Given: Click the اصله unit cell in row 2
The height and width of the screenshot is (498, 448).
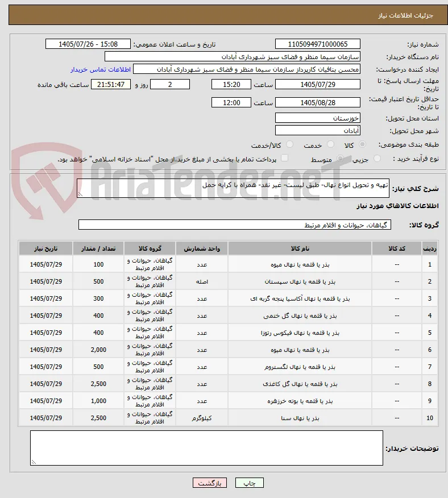Looking at the screenshot, I should [x=202, y=282].
